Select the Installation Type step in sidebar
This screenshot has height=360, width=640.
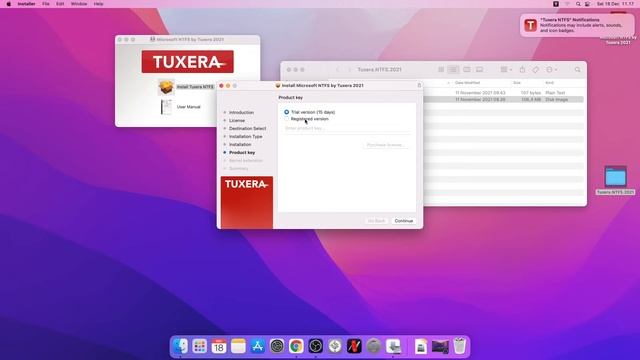(246, 136)
